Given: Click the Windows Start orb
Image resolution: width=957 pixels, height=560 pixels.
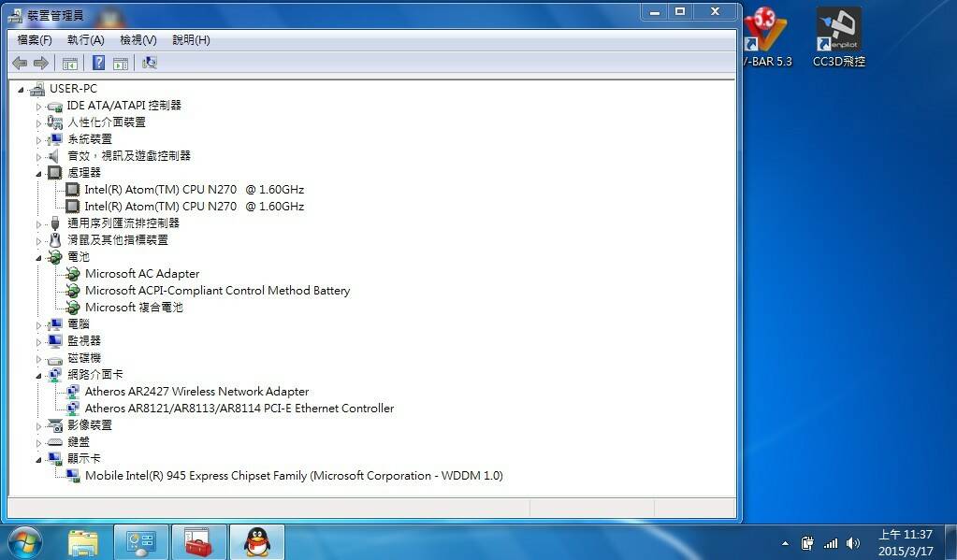Looking at the screenshot, I should [x=24, y=542].
